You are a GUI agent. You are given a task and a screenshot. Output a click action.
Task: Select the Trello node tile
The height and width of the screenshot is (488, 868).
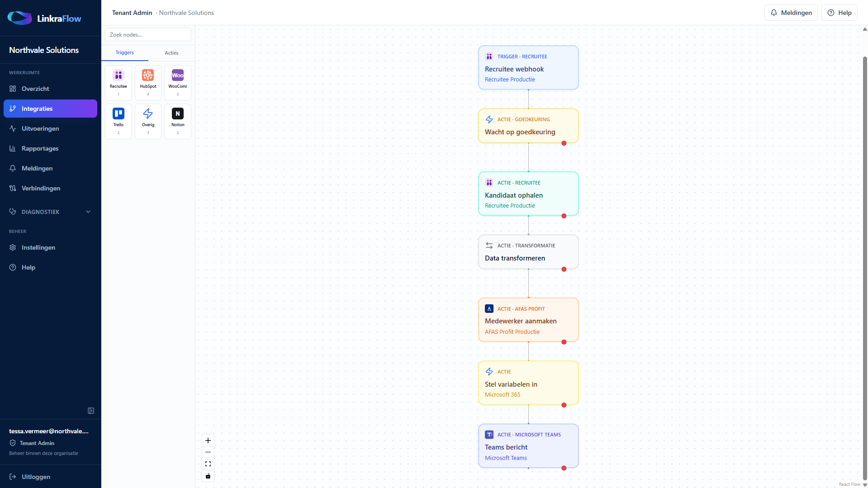119,121
